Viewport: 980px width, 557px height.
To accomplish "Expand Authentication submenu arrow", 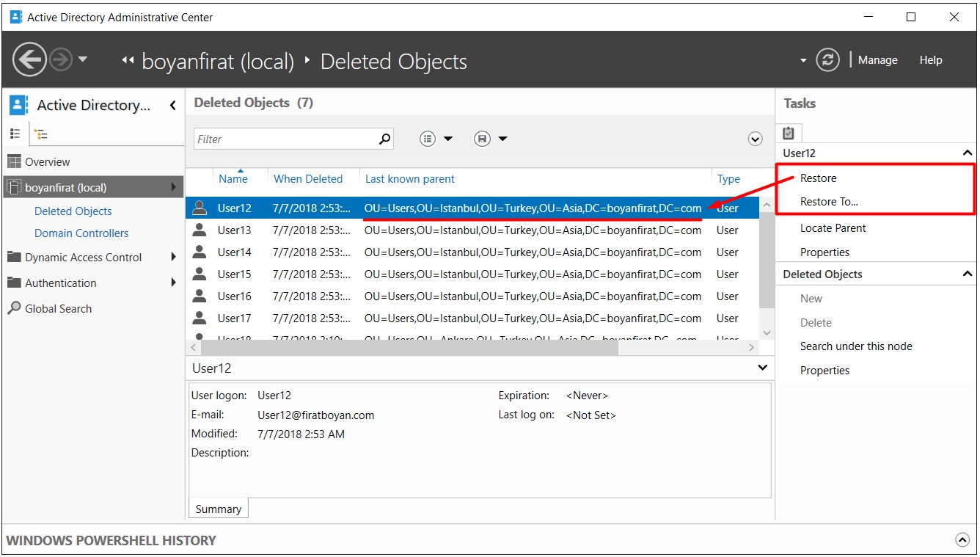I will click(174, 283).
